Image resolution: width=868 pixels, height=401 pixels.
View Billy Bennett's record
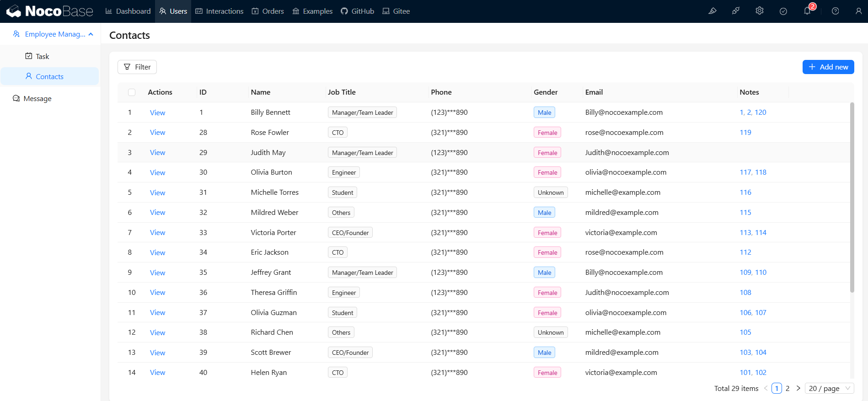click(157, 112)
